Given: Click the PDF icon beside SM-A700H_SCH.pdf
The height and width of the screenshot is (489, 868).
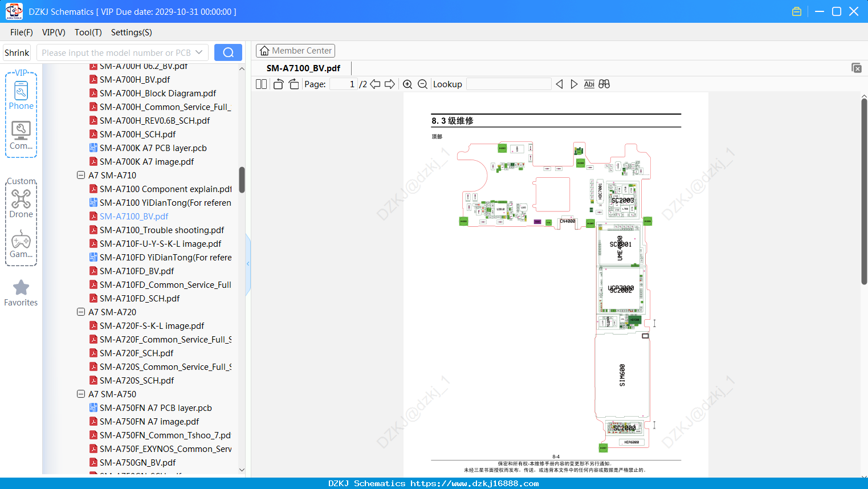Looking at the screenshot, I should [93, 135].
